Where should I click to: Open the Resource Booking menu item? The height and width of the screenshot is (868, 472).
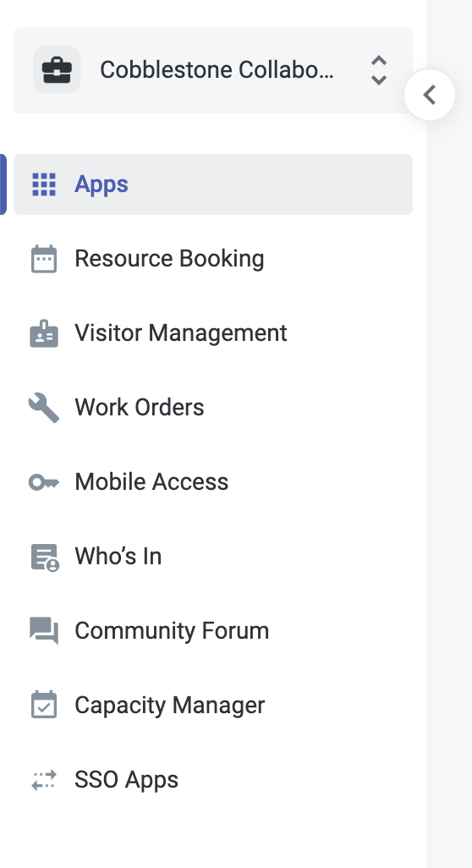pos(213,259)
